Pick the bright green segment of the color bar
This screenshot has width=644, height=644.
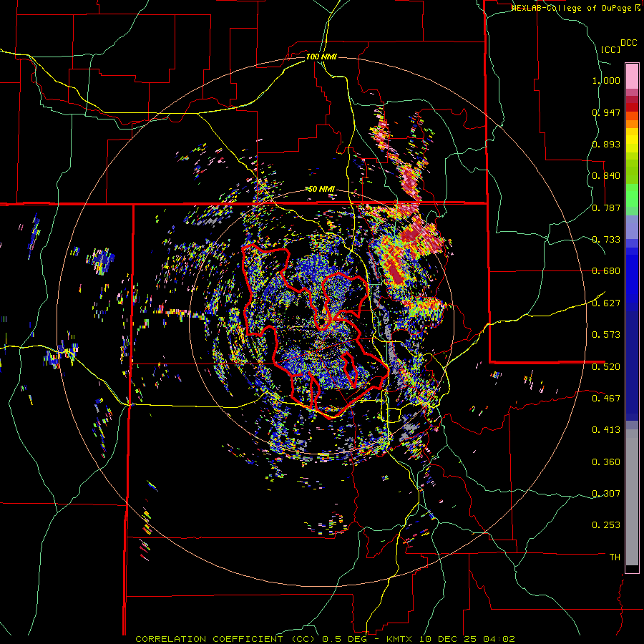[x=632, y=195]
